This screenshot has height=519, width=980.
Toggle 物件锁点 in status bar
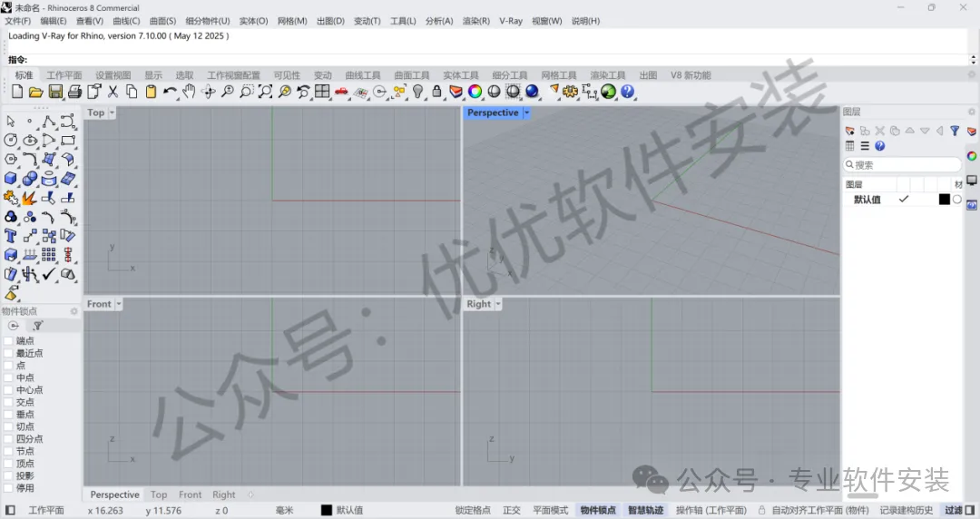(x=598, y=510)
